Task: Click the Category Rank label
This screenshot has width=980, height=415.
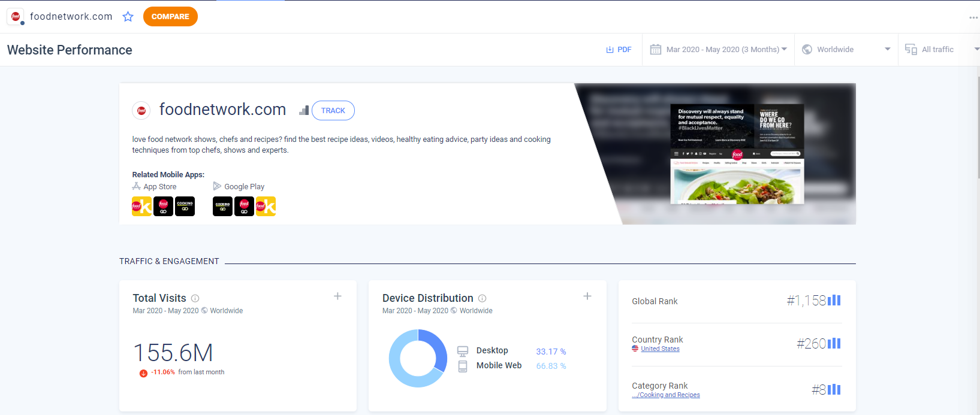Action: 660,386
